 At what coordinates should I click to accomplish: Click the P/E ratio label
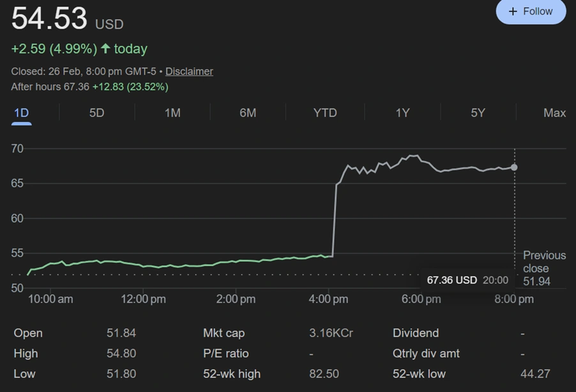(225, 354)
